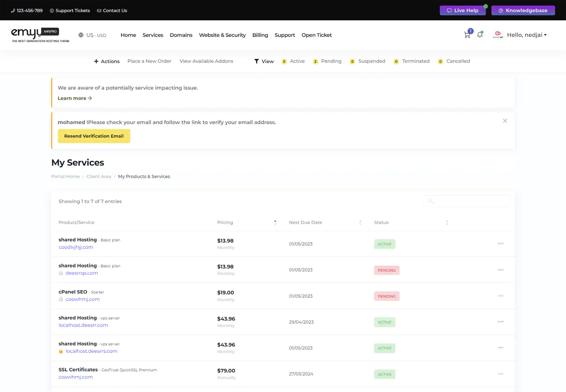This screenshot has width=566, height=392.
Task: Open the Domains menu
Action: (x=181, y=35)
